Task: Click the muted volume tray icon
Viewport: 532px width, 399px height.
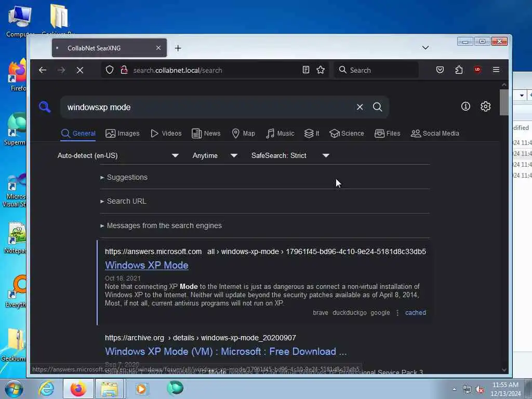Action: (x=480, y=390)
